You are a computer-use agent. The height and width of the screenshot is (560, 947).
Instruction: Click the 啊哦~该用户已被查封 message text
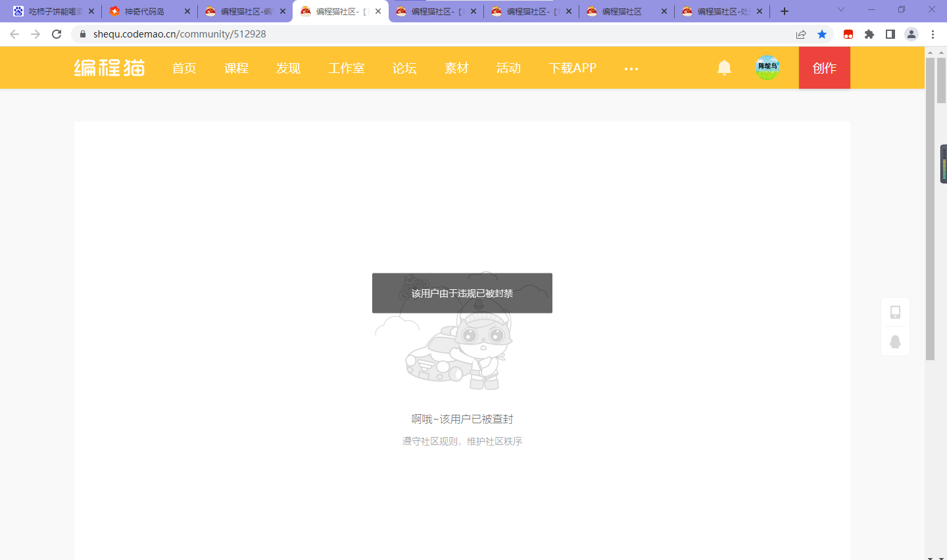click(462, 419)
